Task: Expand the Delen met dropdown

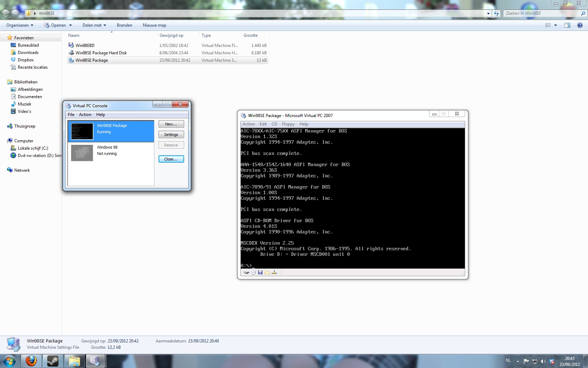Action: (94, 25)
